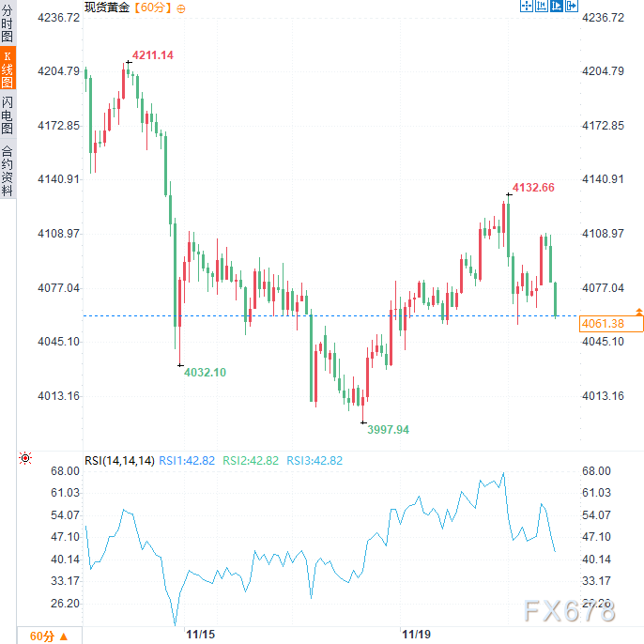Toggle the RSI3:42.82 indicator line
The image size is (644, 644).
point(314,460)
